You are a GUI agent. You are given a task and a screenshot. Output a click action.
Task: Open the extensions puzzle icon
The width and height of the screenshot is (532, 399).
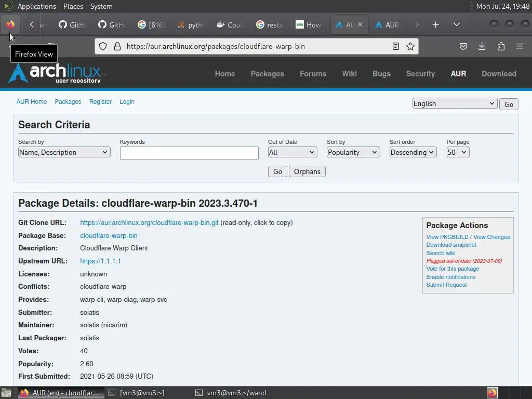pyautogui.click(x=501, y=46)
